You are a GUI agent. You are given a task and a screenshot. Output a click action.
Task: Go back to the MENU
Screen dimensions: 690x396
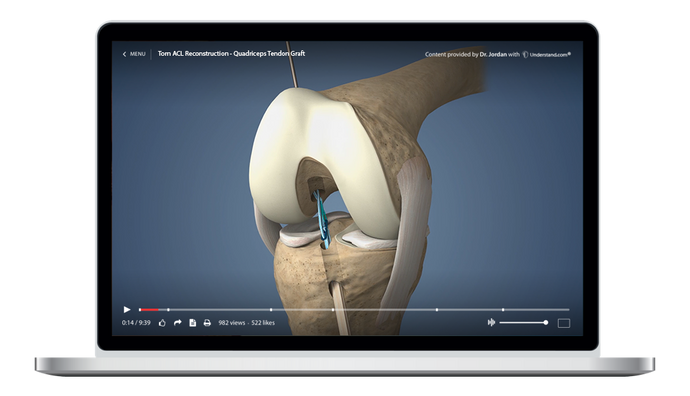[134, 54]
